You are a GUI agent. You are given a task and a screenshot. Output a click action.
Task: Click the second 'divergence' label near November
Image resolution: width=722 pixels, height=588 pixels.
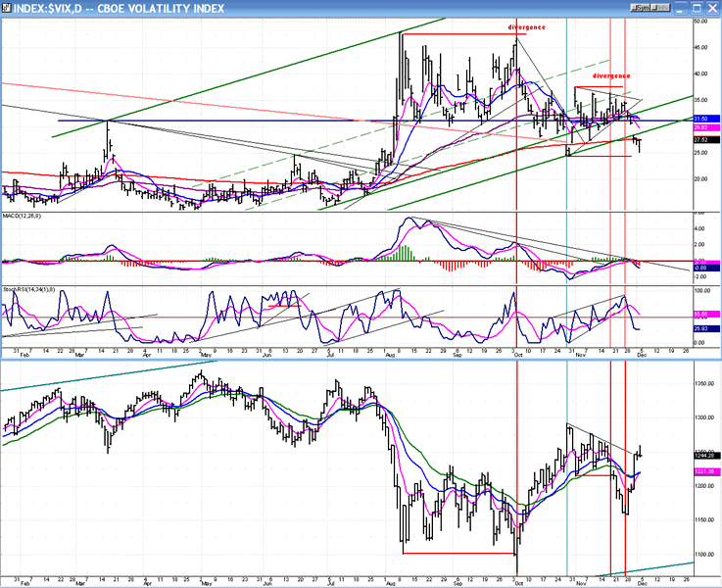[x=610, y=75]
